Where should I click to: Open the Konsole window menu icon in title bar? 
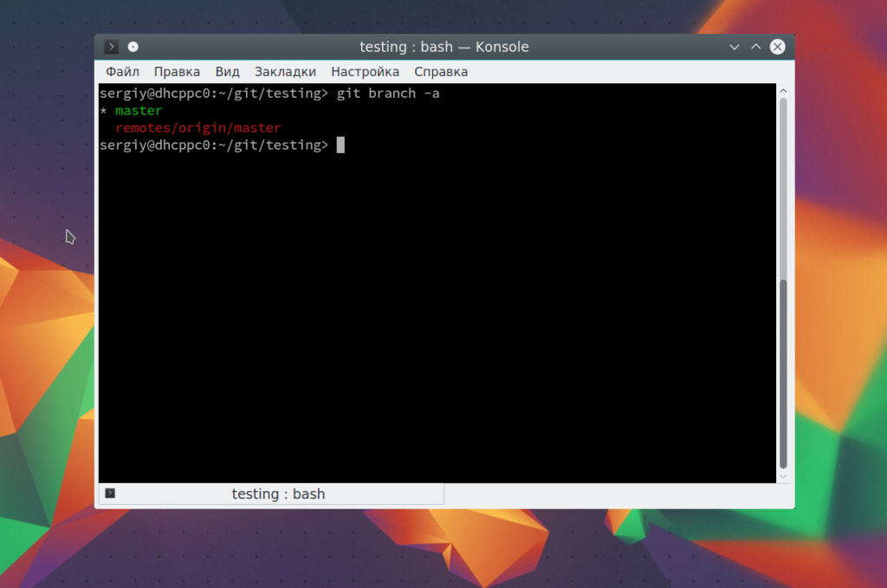(112, 47)
